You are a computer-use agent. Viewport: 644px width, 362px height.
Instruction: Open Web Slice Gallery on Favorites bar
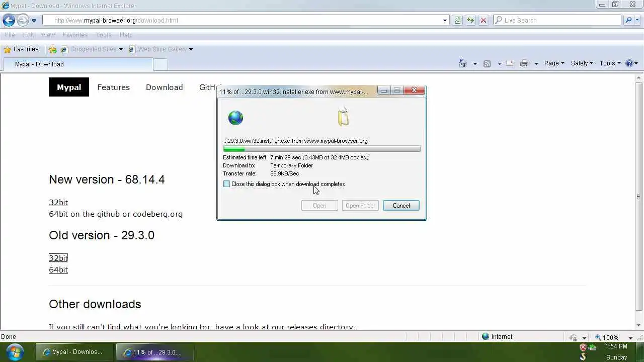pyautogui.click(x=160, y=49)
